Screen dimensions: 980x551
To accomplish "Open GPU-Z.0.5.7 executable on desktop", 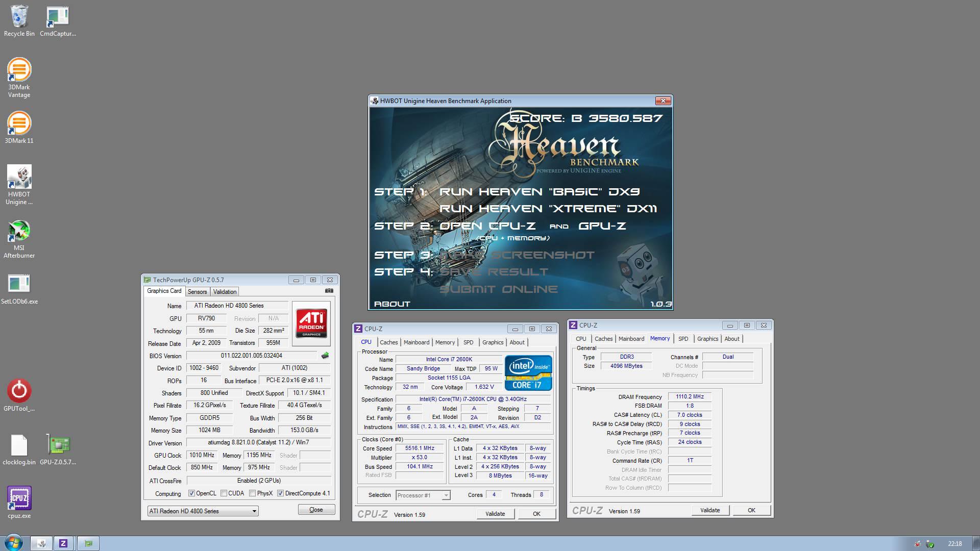I will pyautogui.click(x=58, y=450).
